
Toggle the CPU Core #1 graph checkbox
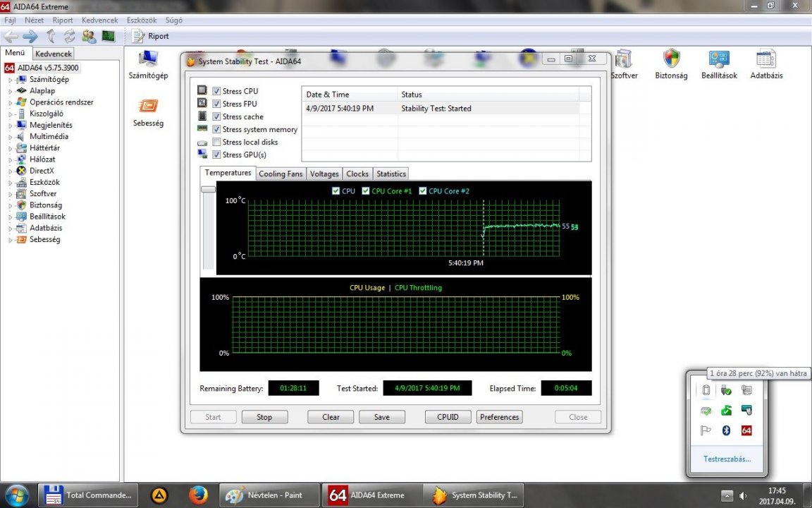point(366,190)
